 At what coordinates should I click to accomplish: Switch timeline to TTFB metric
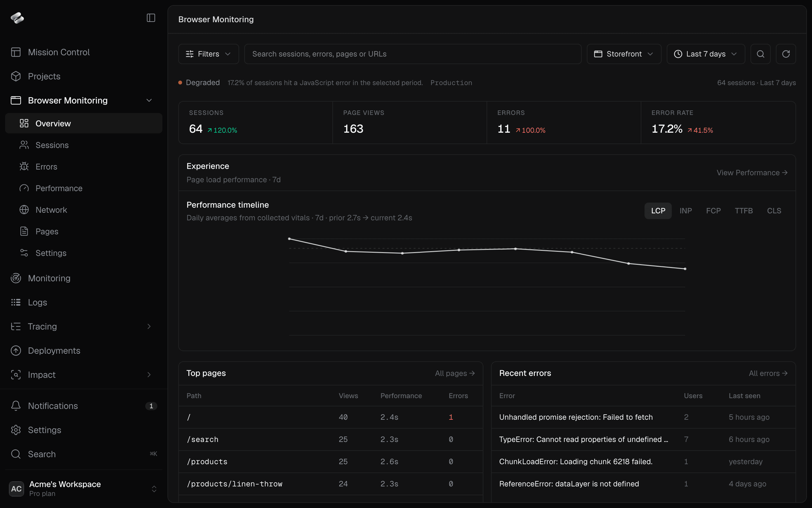pos(743,211)
